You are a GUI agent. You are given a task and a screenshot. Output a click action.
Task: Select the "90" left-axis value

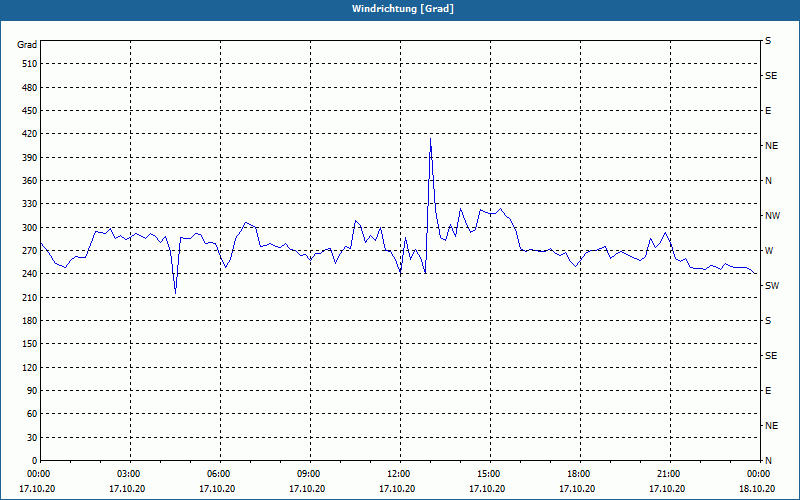(32, 391)
